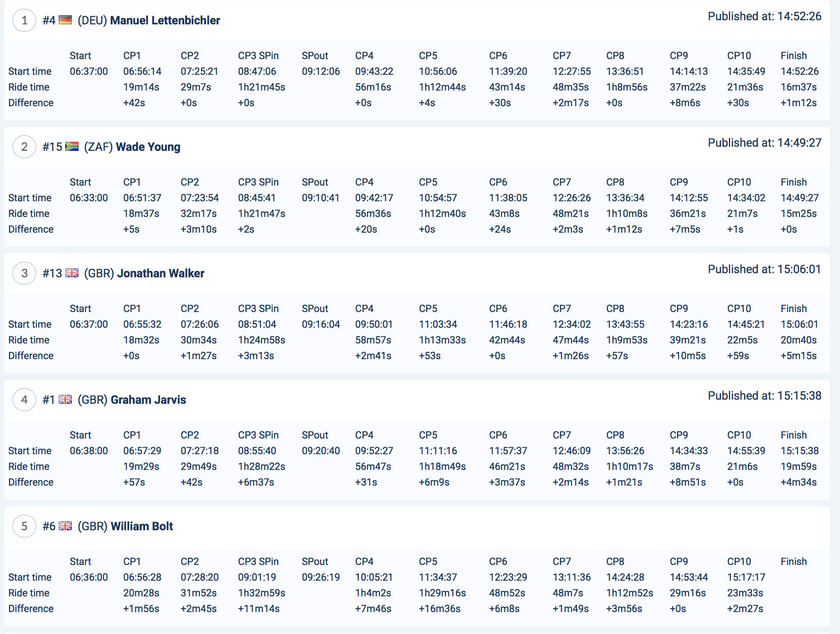Select the position 2 circle badge
The height and width of the screenshot is (634, 840).
[24, 147]
